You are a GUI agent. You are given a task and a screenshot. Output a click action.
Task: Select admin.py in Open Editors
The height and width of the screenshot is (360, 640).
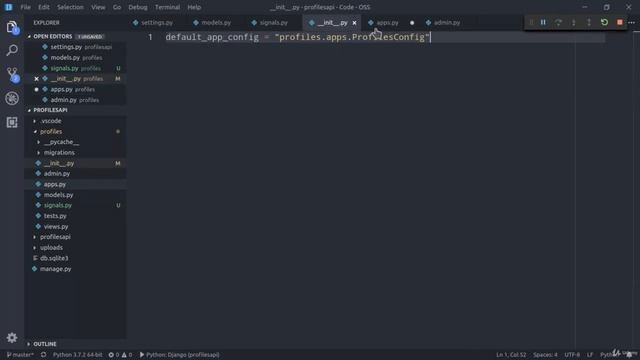[76, 100]
